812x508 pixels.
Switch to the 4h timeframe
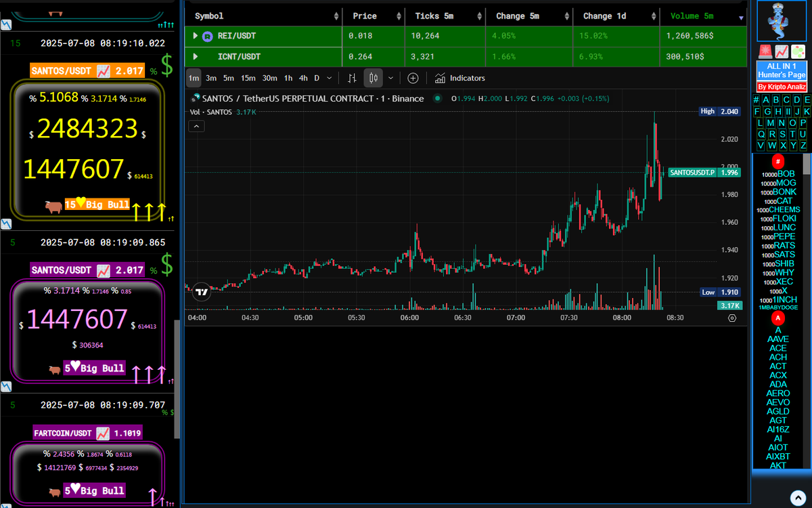pyautogui.click(x=303, y=78)
